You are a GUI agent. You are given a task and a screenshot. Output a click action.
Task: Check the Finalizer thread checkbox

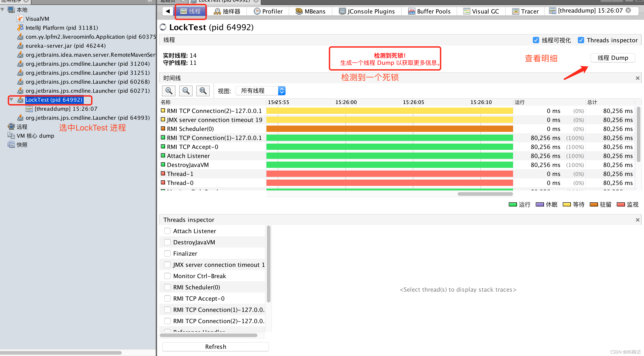coord(167,253)
